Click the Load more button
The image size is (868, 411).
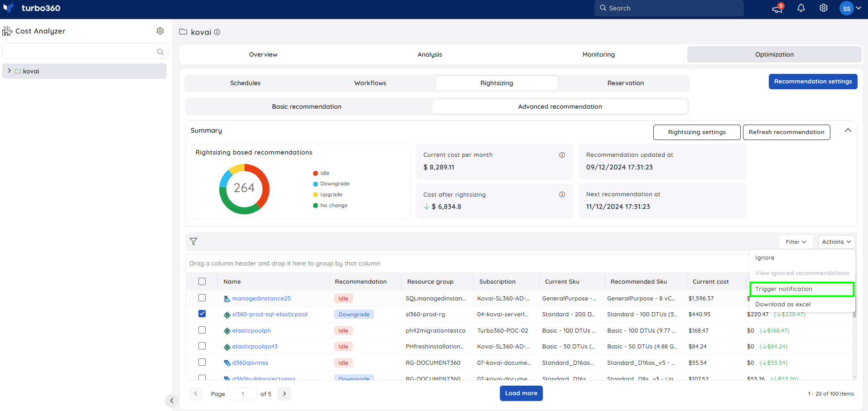click(521, 393)
